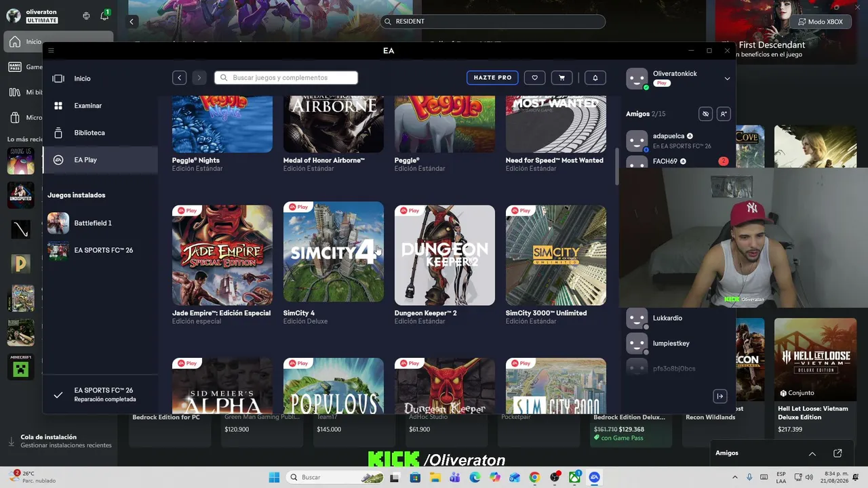Select EA Play in the EA sidebar
The image size is (868, 488).
point(100,160)
